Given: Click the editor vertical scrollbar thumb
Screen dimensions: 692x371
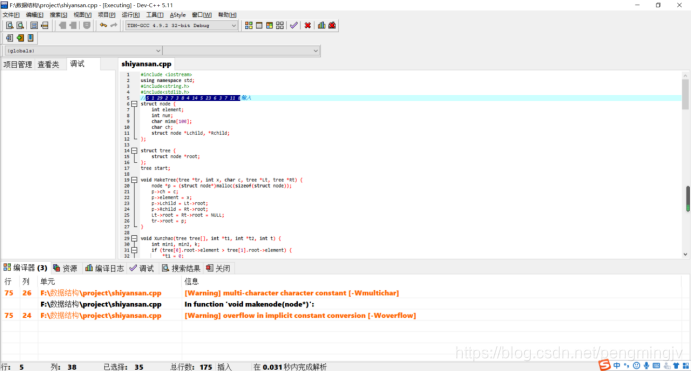Looking at the screenshot, I should 685,94.
